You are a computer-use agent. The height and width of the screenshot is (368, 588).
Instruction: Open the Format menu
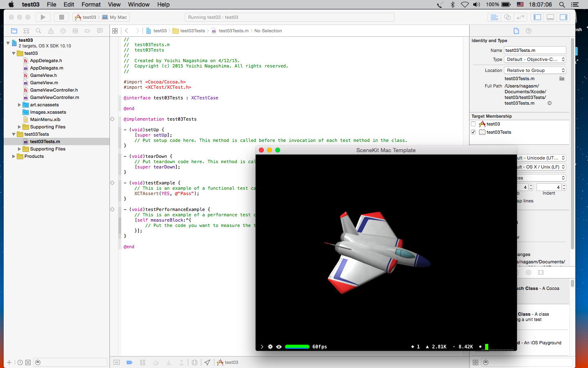click(x=91, y=4)
